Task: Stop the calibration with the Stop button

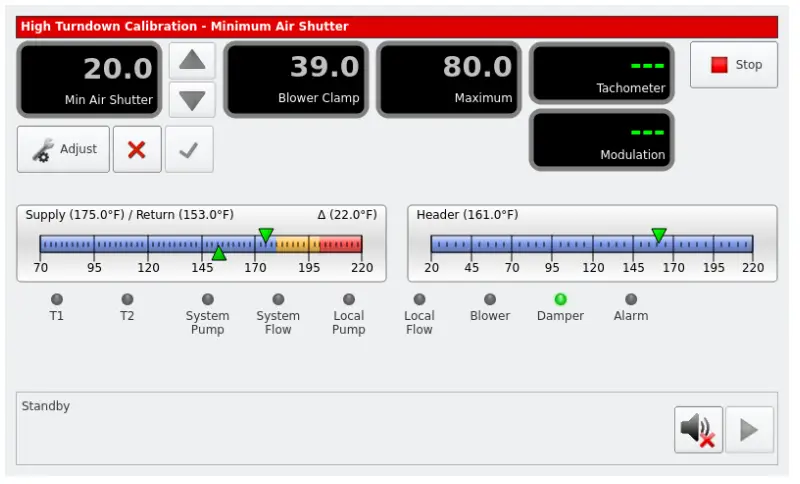Action: click(734, 65)
